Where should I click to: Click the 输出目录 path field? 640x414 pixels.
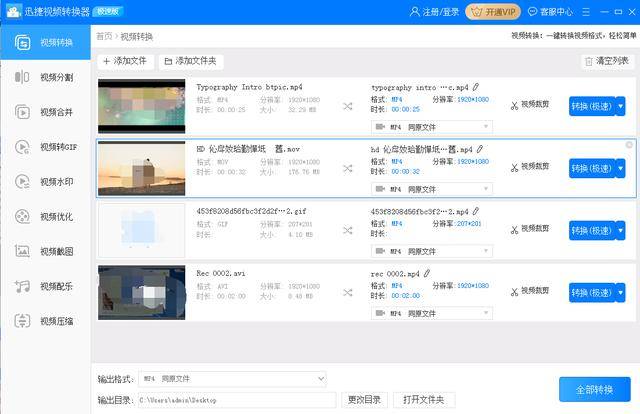point(237,400)
